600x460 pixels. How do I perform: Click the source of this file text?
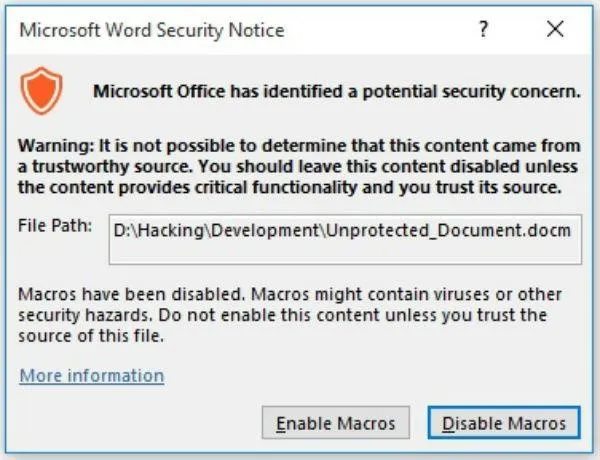(x=91, y=336)
